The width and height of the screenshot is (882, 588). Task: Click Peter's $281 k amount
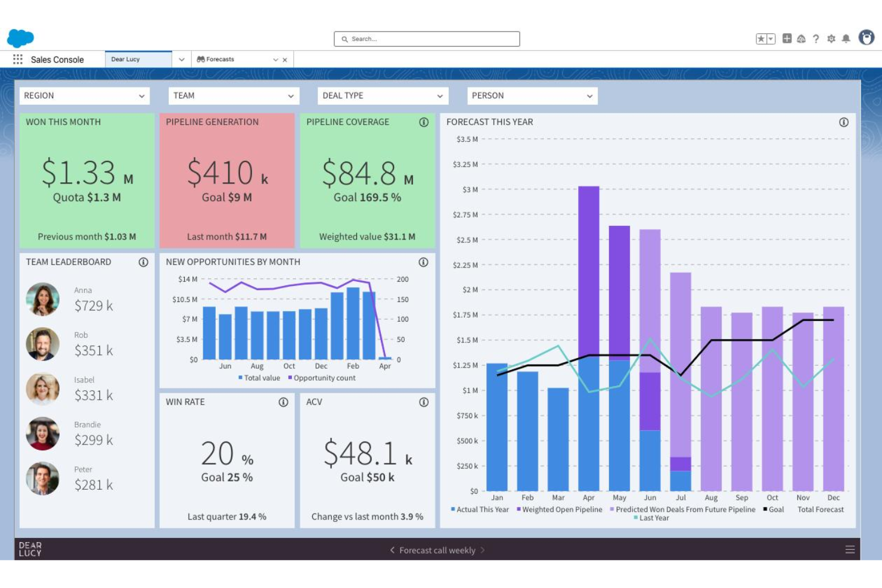click(94, 485)
